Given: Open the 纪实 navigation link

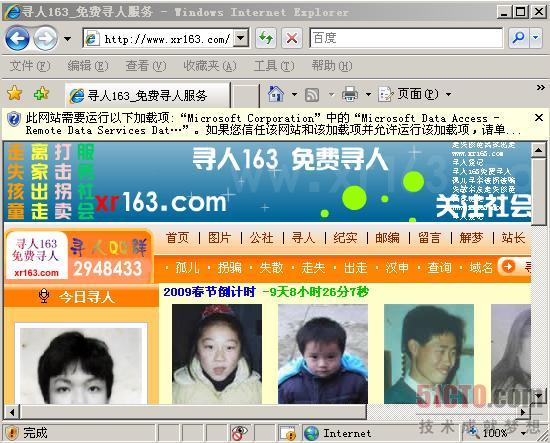Looking at the screenshot, I should [x=345, y=238].
